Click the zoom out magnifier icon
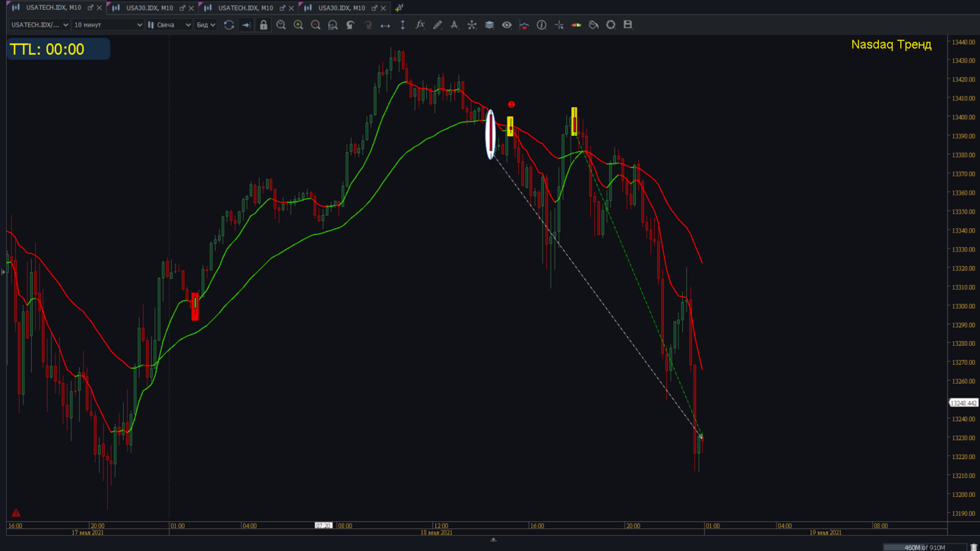Image resolution: width=980 pixels, height=551 pixels. pyautogui.click(x=316, y=25)
